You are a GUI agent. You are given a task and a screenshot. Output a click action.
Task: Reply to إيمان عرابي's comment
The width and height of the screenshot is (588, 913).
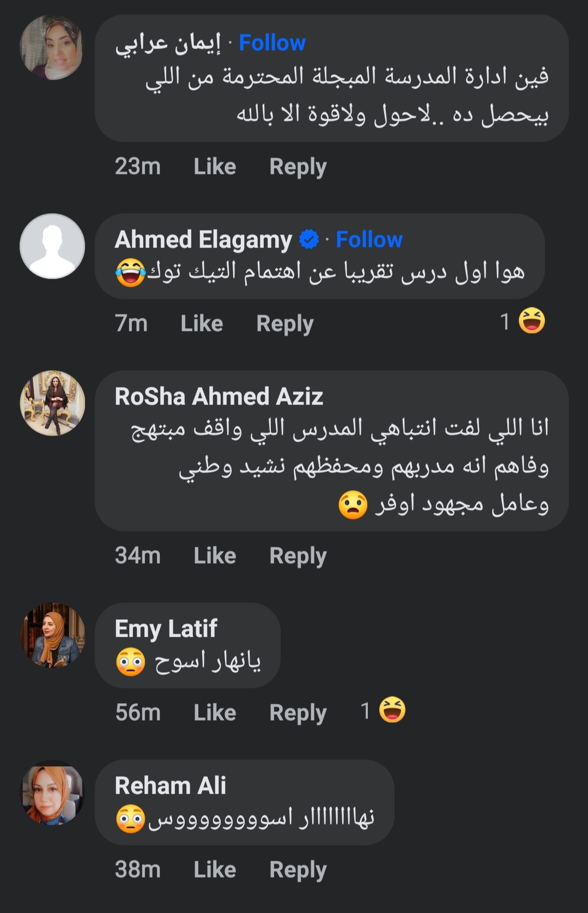[298, 167]
